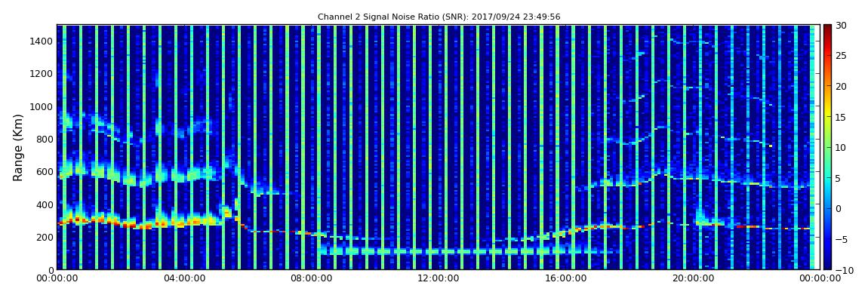Click the 1000 range tick label
Image resolution: width=868 pixels, height=307 pixels.
coord(42,107)
